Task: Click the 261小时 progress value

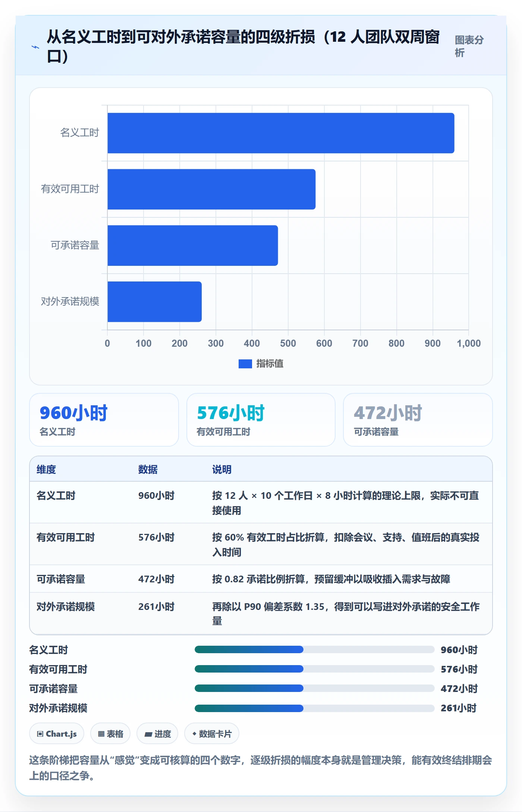Action: (x=459, y=708)
